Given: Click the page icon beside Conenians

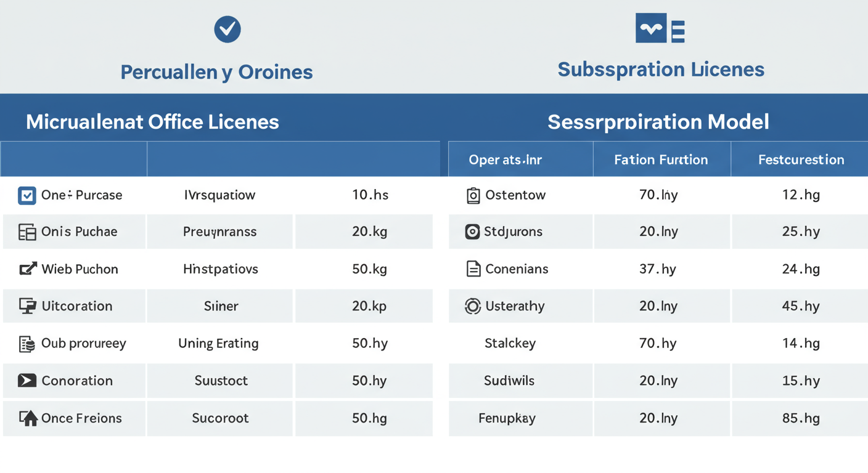Looking at the screenshot, I should pyautogui.click(x=473, y=269).
